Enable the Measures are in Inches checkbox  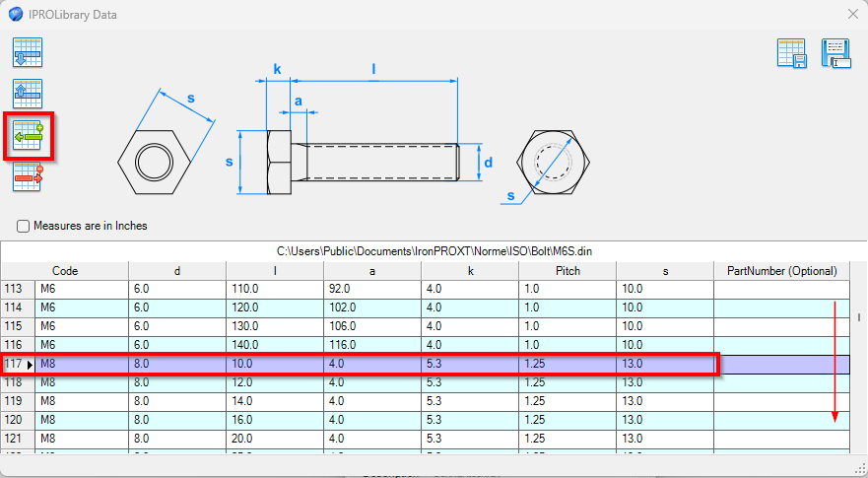coord(23,226)
